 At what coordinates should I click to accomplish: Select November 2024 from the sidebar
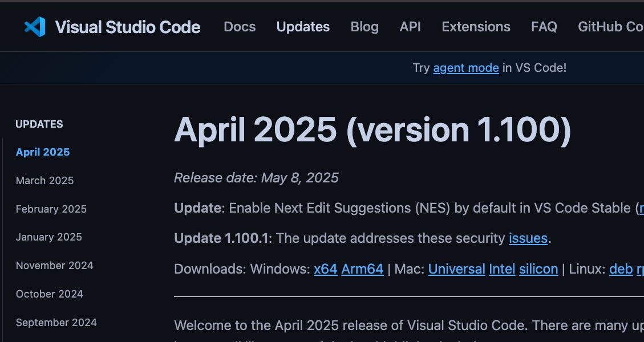click(54, 265)
